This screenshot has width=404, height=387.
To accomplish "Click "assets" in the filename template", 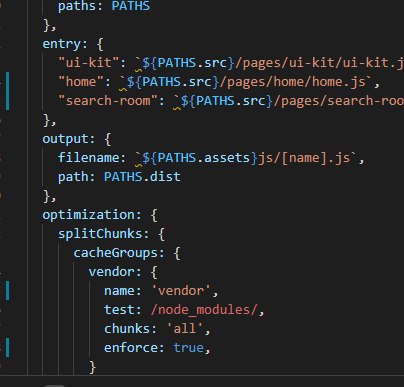I will pos(227,158).
